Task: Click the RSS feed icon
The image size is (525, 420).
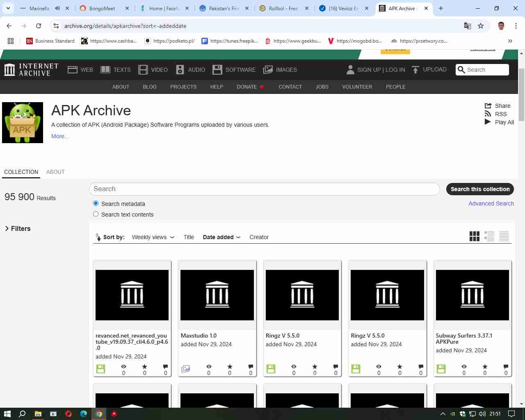Action: coord(488,114)
